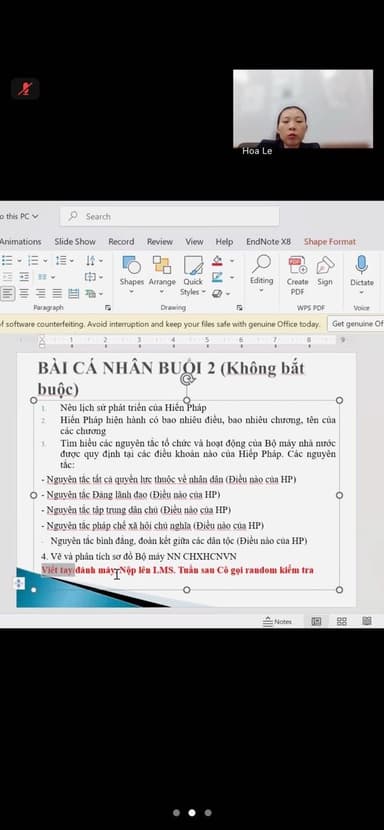Image resolution: width=384 pixels, height=830 pixels.
Task: Expand the numbering style dropdown arrow
Action: (46, 261)
